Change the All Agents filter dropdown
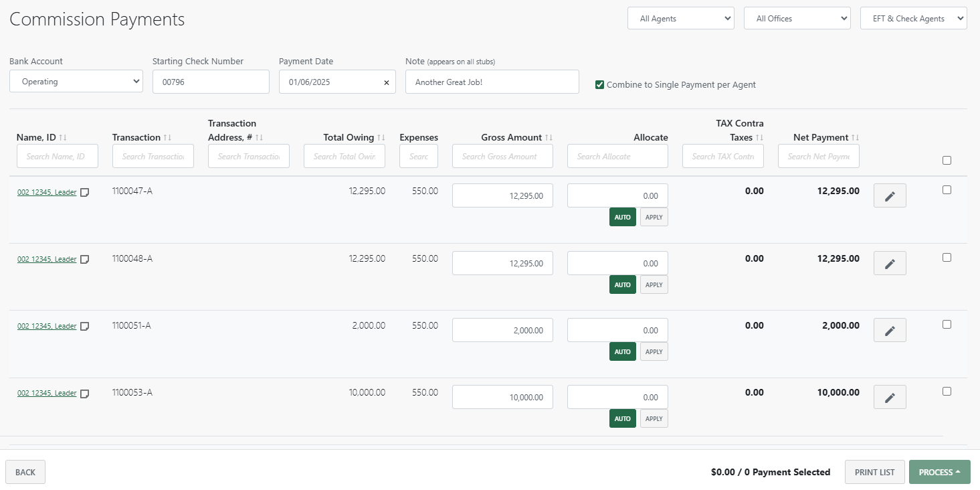980x490 pixels. coord(680,18)
